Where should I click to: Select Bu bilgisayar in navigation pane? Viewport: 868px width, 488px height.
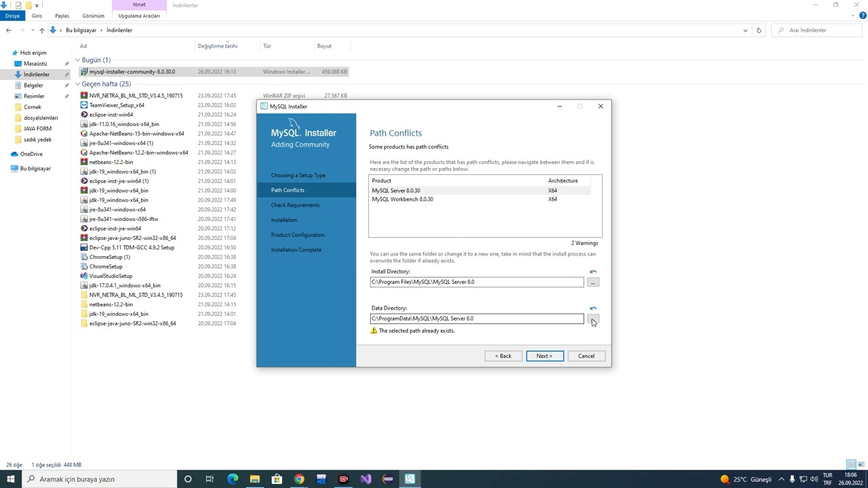tap(35, 168)
